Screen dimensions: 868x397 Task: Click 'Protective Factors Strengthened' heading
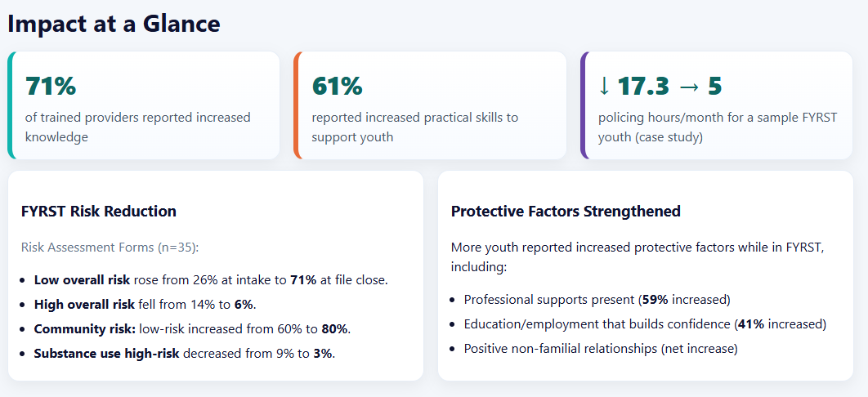[566, 212]
